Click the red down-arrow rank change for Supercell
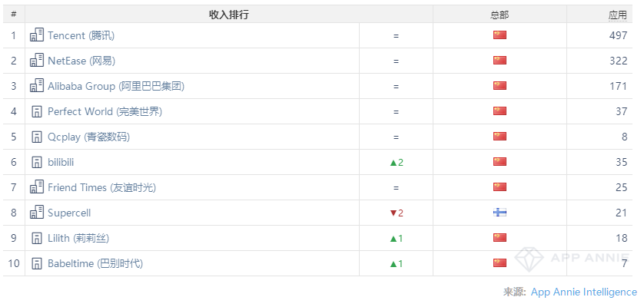Screen dimensions: 644x307 397,213
